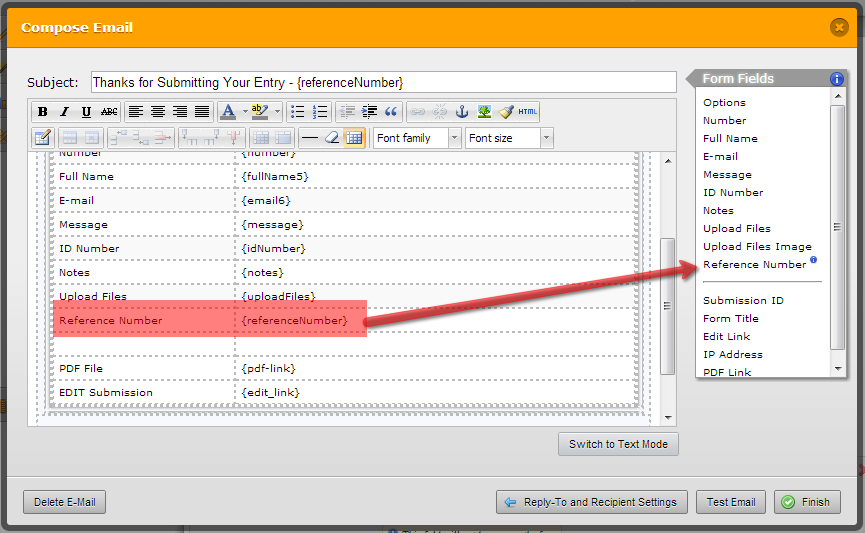Click the Test Email button
The width and height of the screenshot is (865, 533).
pyautogui.click(x=731, y=502)
